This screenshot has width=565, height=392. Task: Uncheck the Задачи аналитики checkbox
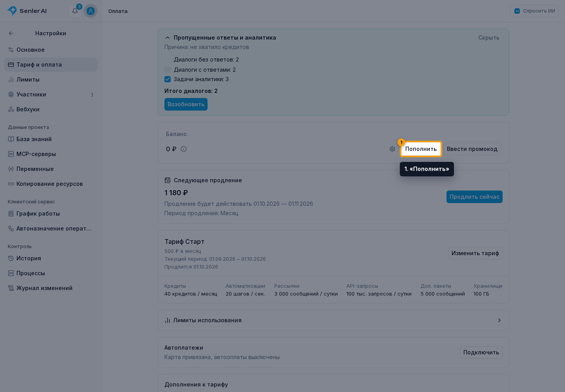pyautogui.click(x=168, y=79)
